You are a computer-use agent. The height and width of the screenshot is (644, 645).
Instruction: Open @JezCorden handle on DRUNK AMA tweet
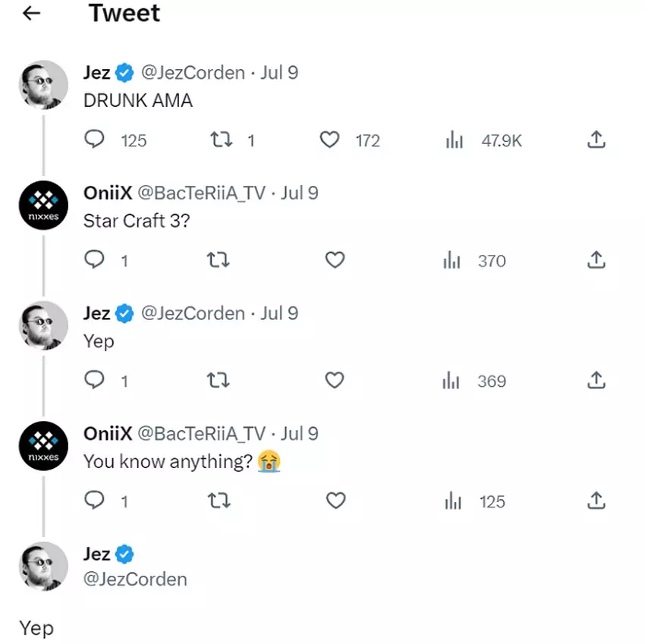(193, 73)
